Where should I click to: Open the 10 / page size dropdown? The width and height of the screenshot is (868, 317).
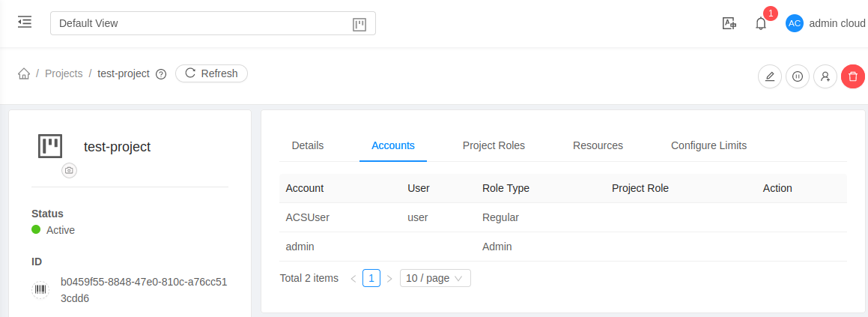(x=435, y=278)
